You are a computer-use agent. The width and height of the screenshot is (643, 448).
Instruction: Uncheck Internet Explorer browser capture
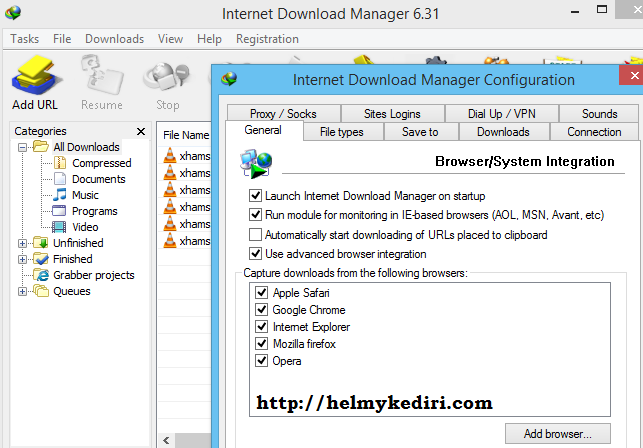coord(261,327)
